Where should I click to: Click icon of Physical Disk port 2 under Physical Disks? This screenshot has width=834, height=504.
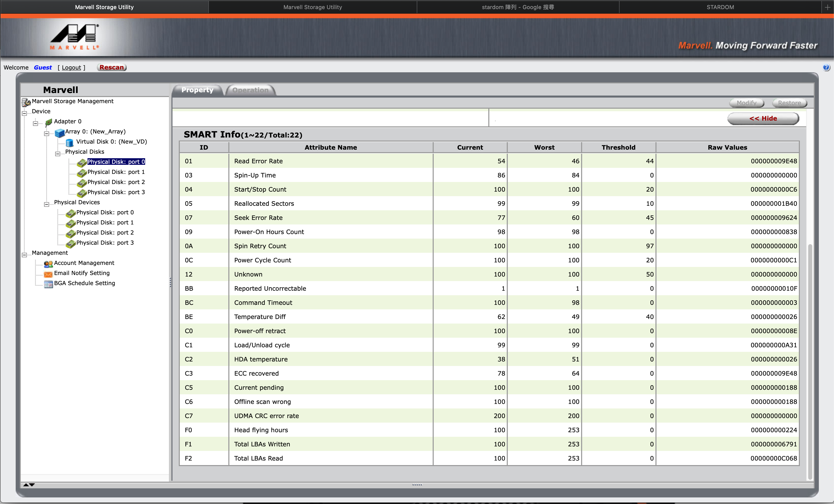click(82, 183)
